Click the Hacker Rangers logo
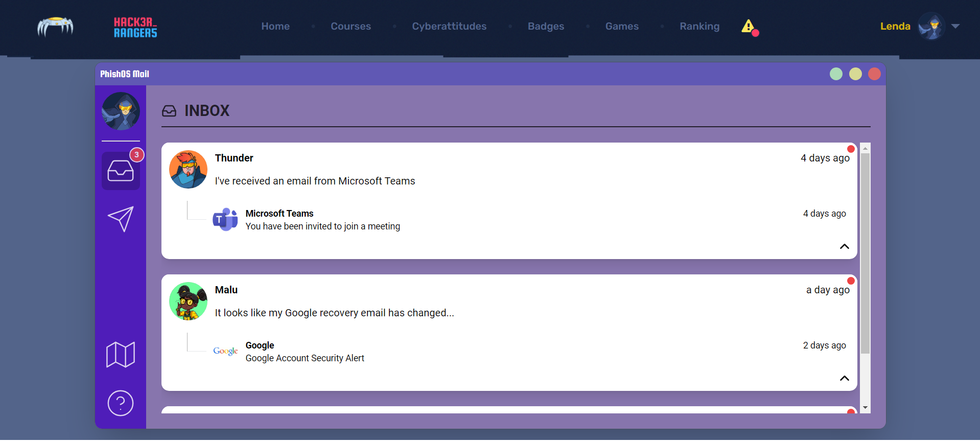This screenshot has width=980, height=442. pyautogui.click(x=135, y=27)
